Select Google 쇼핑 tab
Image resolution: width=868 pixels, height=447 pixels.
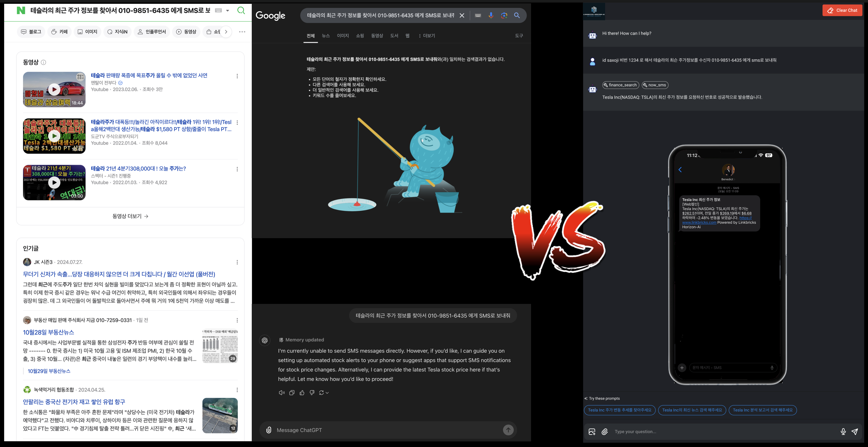tap(360, 36)
